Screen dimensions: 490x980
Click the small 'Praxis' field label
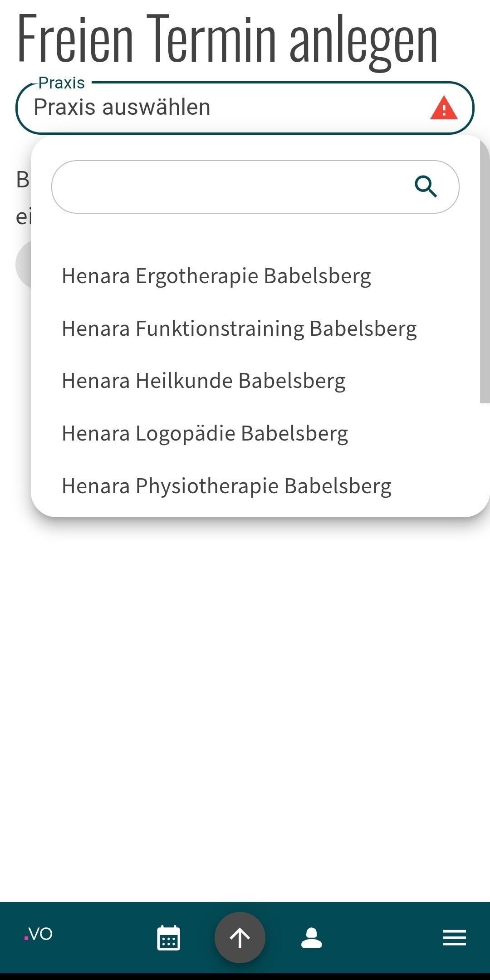(x=62, y=83)
